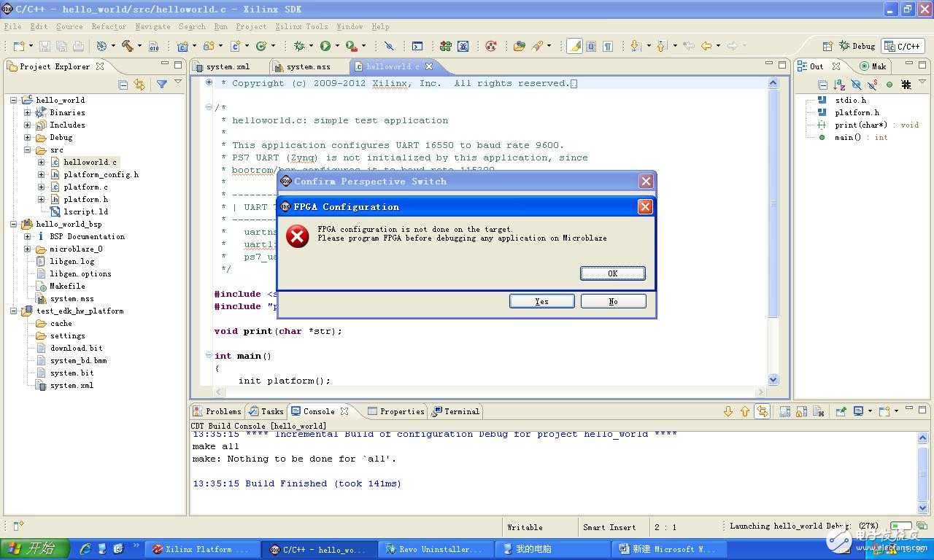The width and height of the screenshot is (934, 560).
Task: Toggle Hide Non-Public Members green dot
Action: (889, 85)
